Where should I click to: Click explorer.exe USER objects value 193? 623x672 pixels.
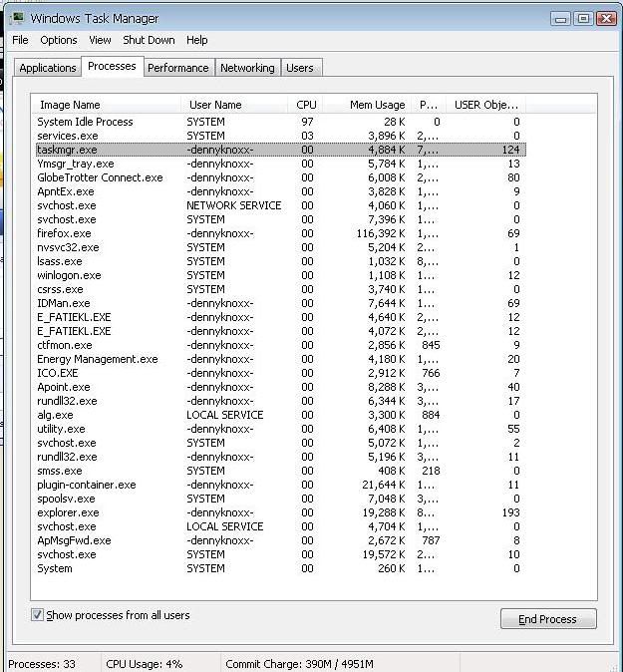tap(510, 512)
